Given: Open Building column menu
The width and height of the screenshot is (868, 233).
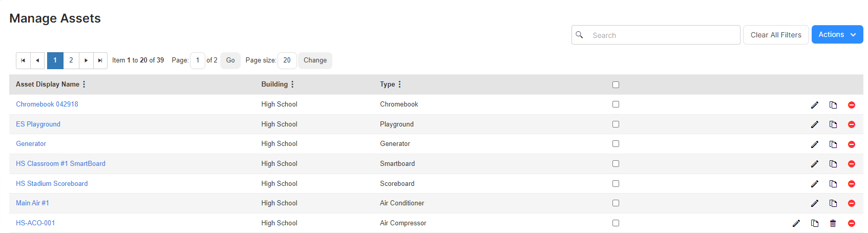Looking at the screenshot, I should coord(292,84).
